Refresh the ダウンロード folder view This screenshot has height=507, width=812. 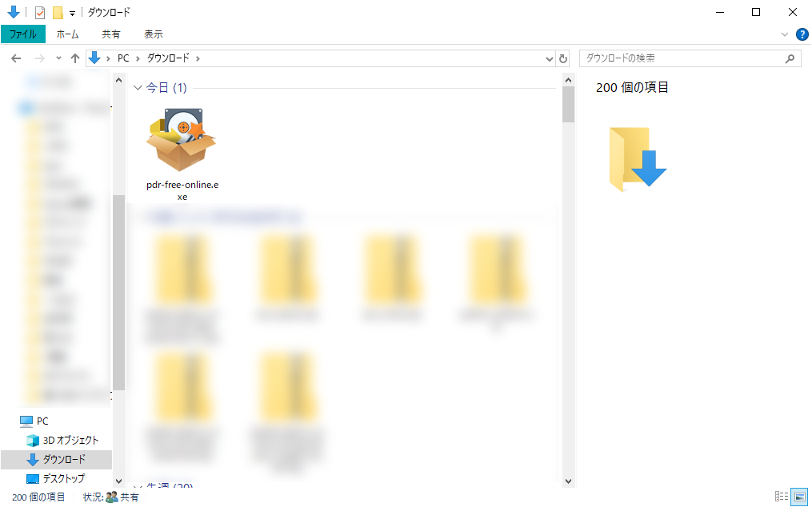click(x=563, y=59)
